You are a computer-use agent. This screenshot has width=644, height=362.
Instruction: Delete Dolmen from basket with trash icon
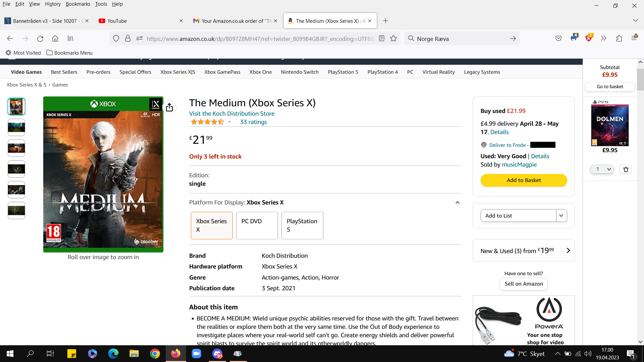click(x=626, y=169)
